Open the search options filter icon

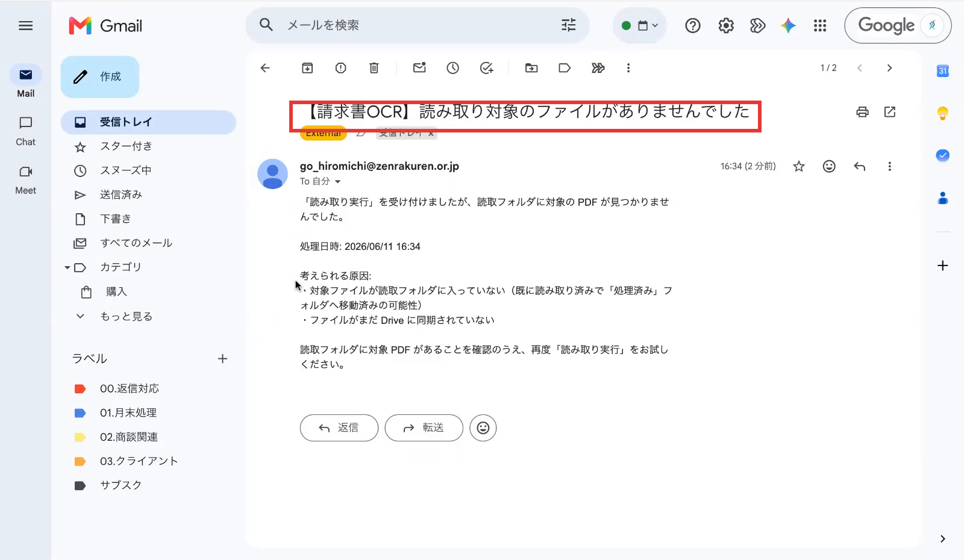click(x=568, y=25)
